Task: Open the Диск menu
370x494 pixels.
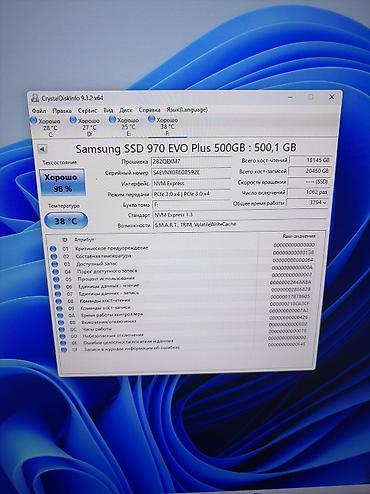Action: coord(126,110)
